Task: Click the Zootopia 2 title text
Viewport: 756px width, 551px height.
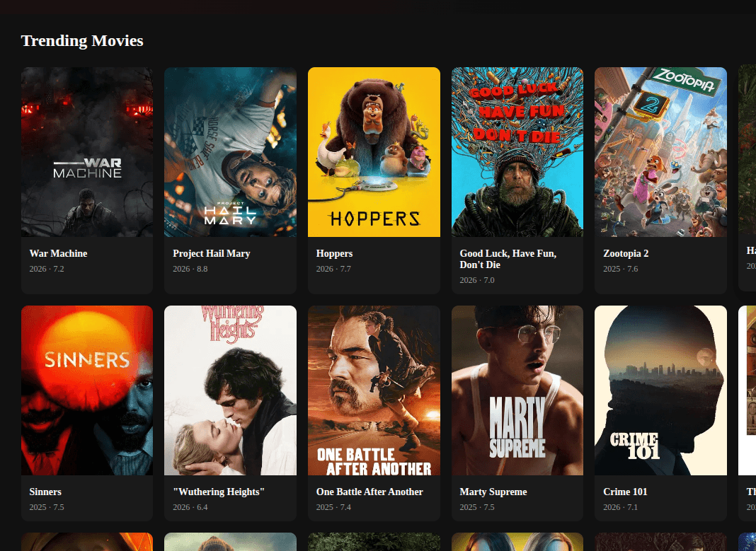Action: [x=626, y=253]
